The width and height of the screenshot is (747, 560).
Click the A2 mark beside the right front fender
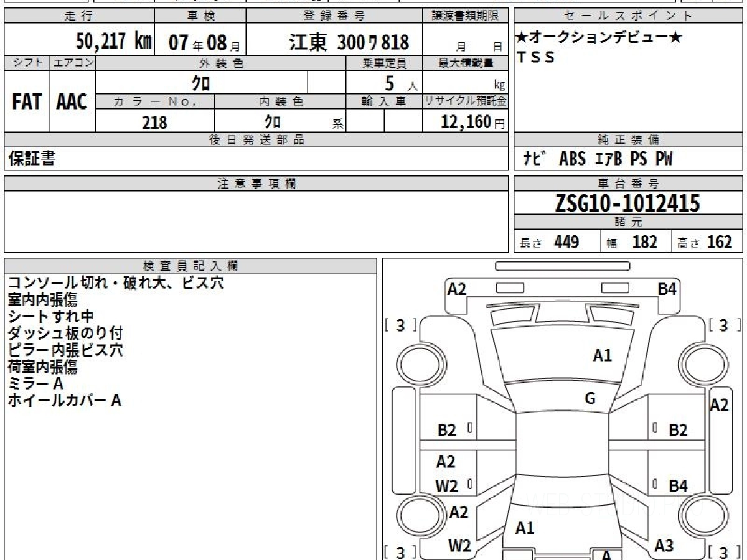[719, 405]
